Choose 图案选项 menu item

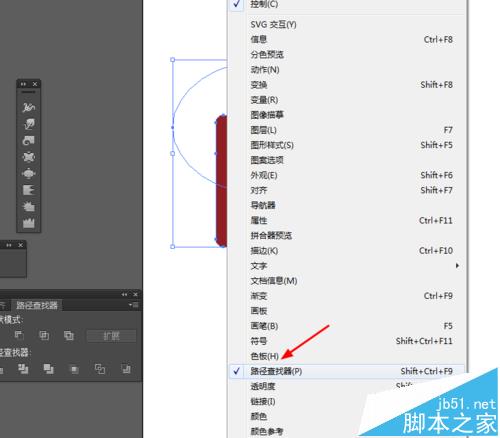tap(347, 160)
